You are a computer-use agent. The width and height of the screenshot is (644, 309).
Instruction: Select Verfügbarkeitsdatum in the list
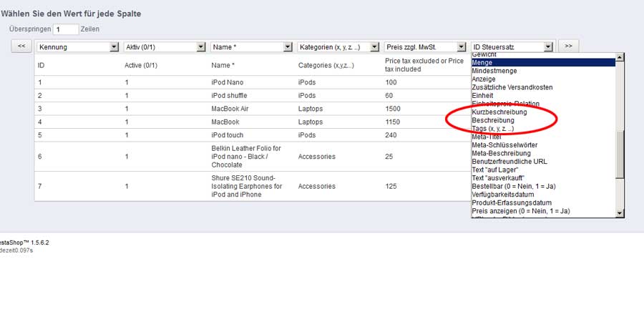[542, 195]
